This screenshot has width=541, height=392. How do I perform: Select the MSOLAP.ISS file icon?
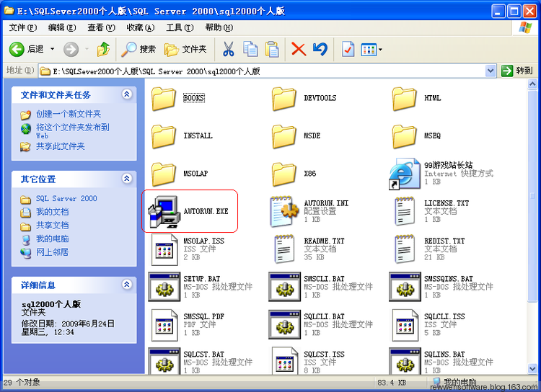click(x=164, y=249)
